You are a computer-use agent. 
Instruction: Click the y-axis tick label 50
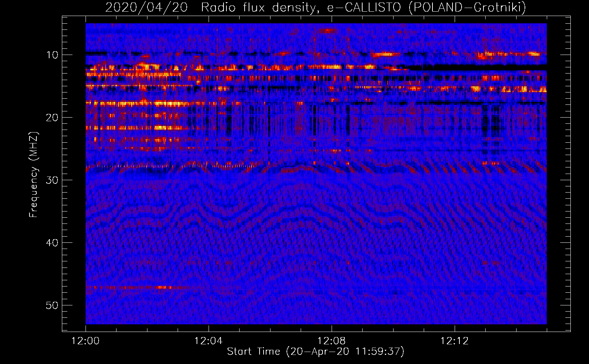tap(52, 305)
